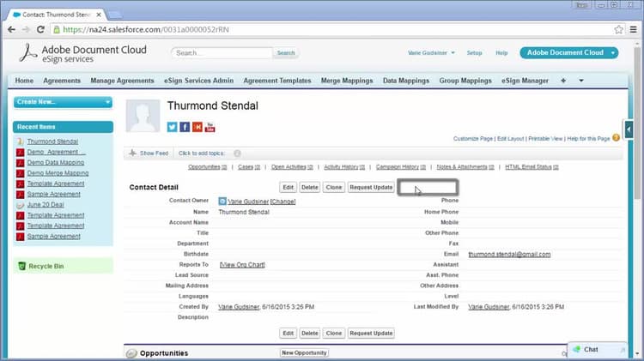This screenshot has height=361, width=644.
Task: Click the Edit Layout link
Action: tap(511, 139)
